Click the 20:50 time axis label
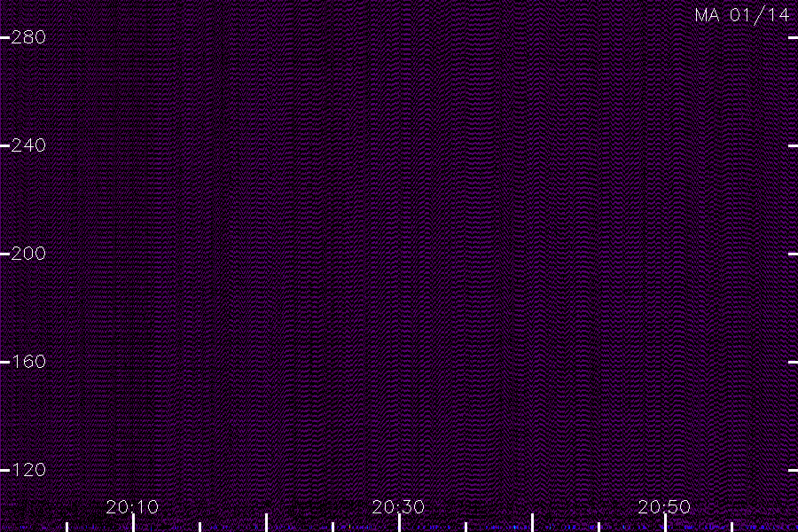The width and height of the screenshot is (798, 532). [664, 506]
